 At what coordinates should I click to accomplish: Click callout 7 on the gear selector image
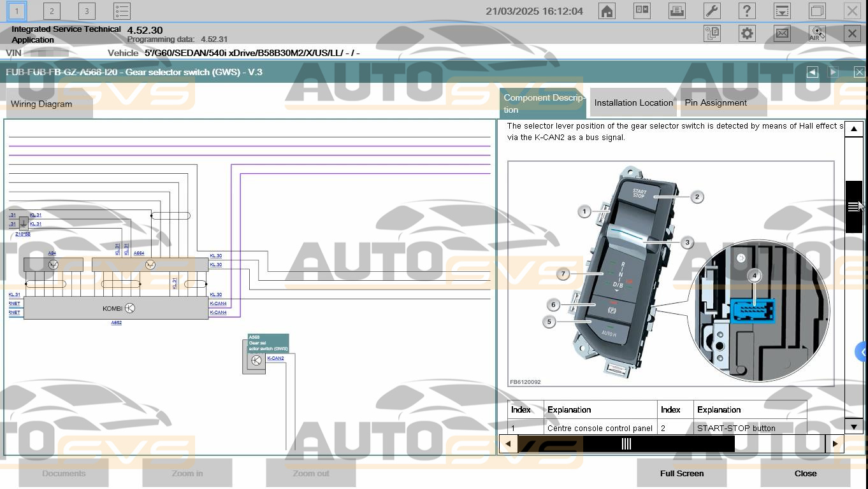[563, 274]
